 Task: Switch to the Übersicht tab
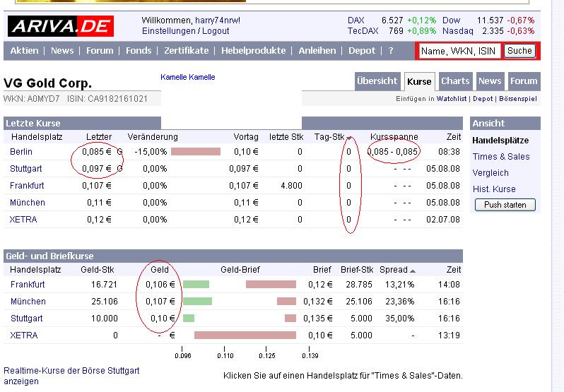click(377, 81)
